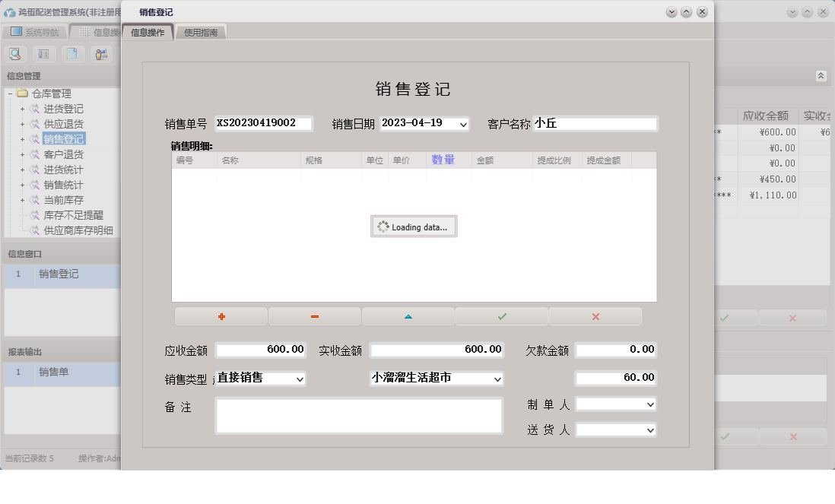The image size is (835, 504).
Task: Switch to the 使用指南 tab
Action: click(x=201, y=32)
